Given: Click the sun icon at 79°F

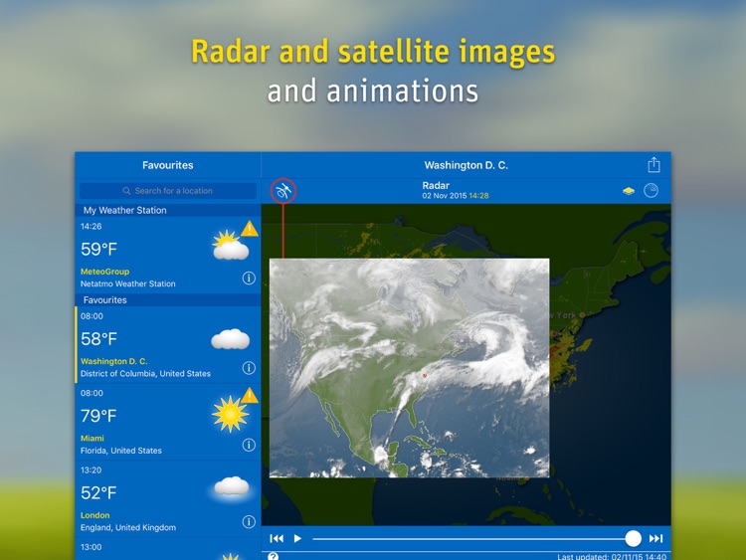Looking at the screenshot, I should click(x=230, y=414).
